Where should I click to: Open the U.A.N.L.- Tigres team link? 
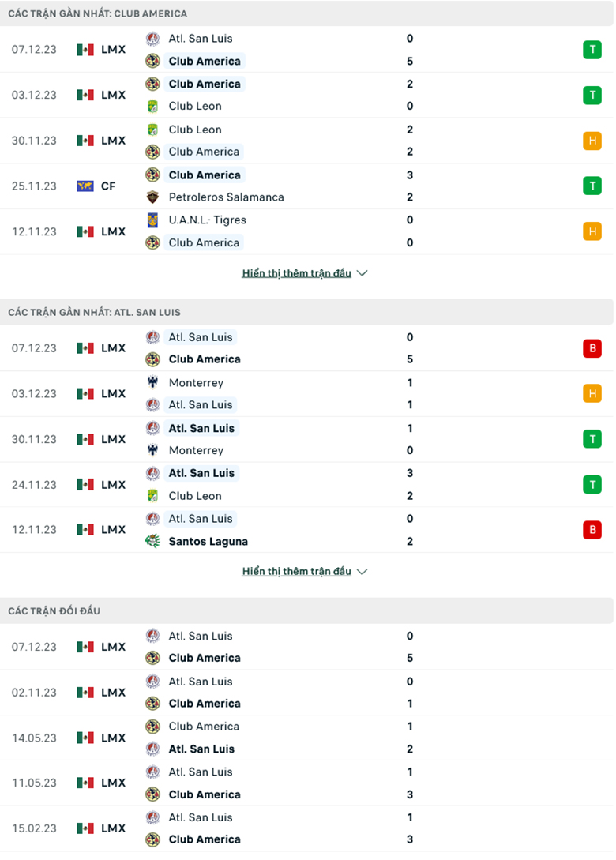click(x=207, y=220)
